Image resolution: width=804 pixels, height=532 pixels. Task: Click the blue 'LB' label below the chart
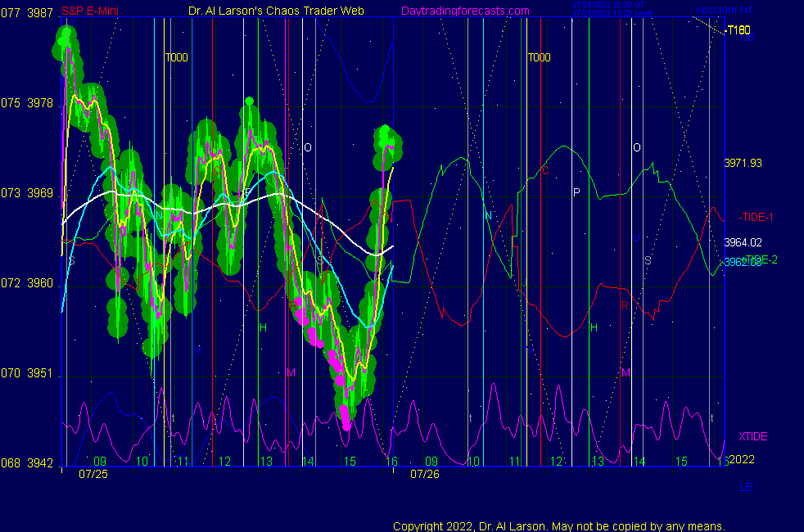[x=746, y=487]
